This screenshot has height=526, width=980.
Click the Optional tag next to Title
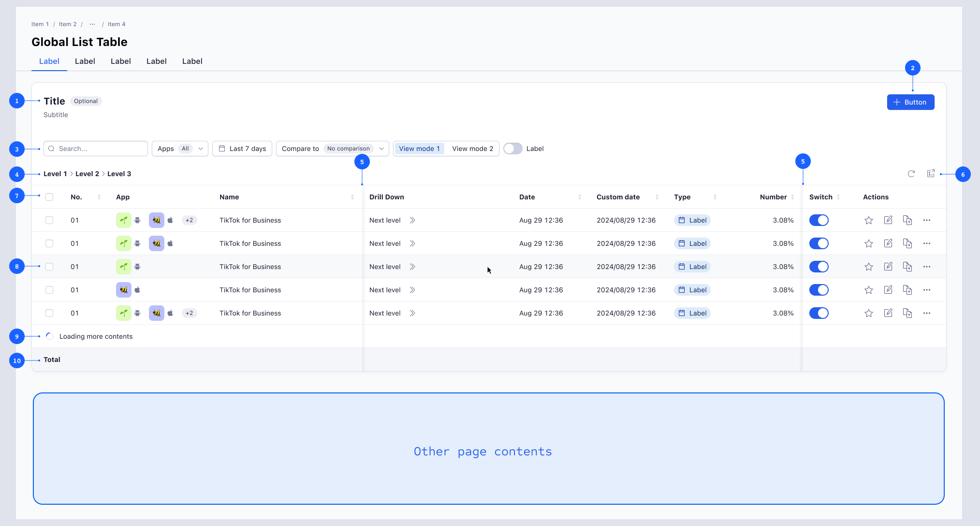[86, 101]
